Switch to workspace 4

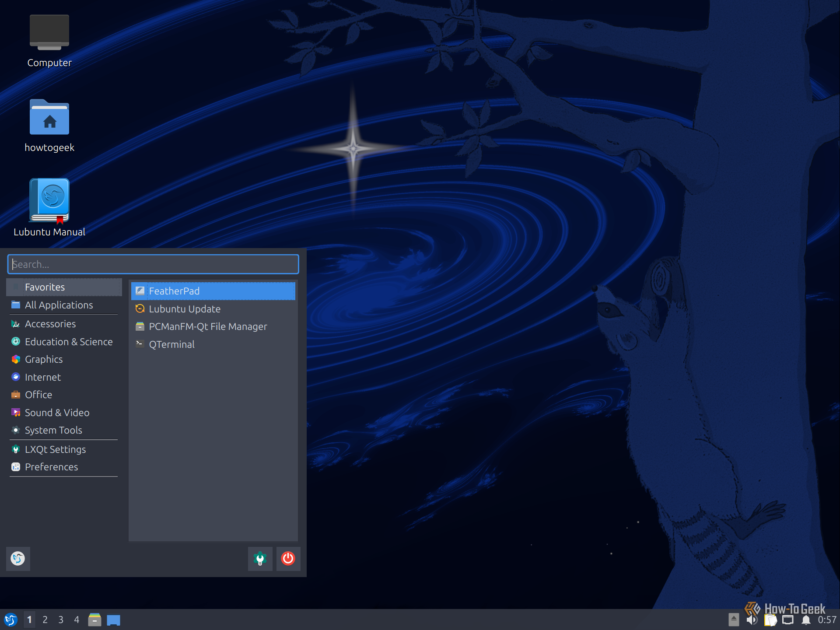77,619
